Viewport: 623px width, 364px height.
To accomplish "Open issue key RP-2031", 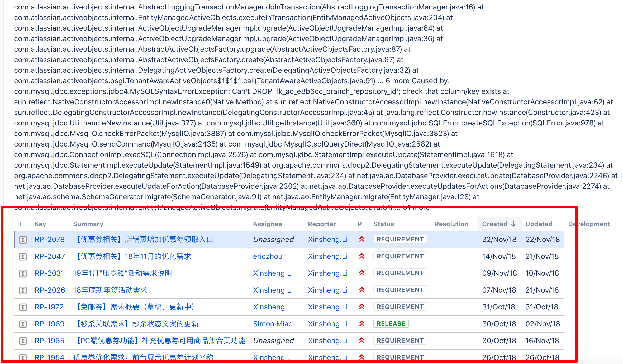I will click(x=49, y=273).
